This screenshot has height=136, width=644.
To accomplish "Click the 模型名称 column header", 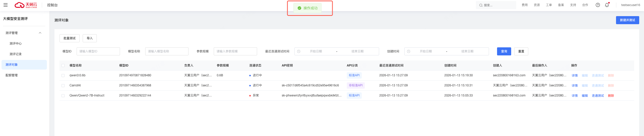I will (x=76, y=65).
